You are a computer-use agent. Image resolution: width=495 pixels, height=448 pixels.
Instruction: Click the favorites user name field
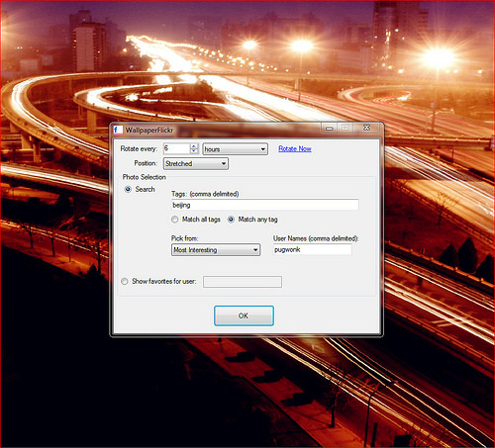point(243,282)
